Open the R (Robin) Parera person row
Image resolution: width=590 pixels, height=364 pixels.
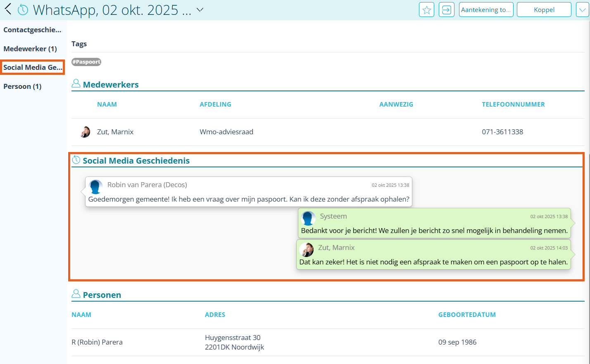[x=97, y=342]
